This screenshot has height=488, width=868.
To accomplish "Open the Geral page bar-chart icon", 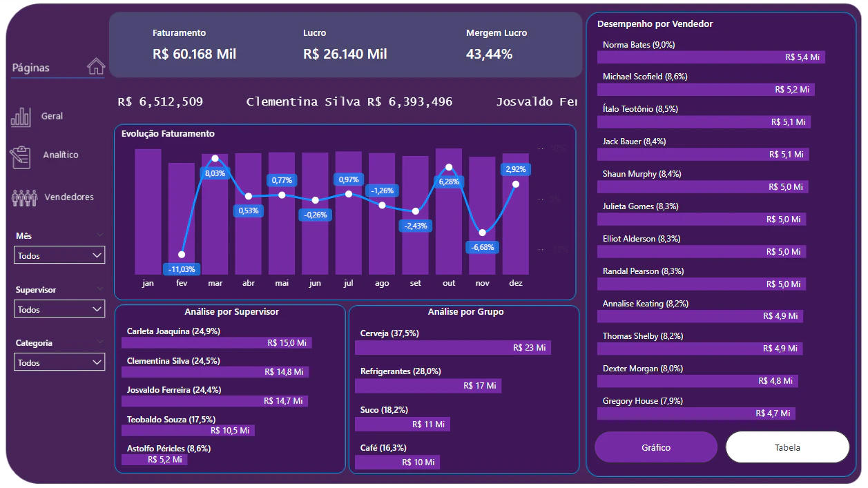I will click(21, 117).
